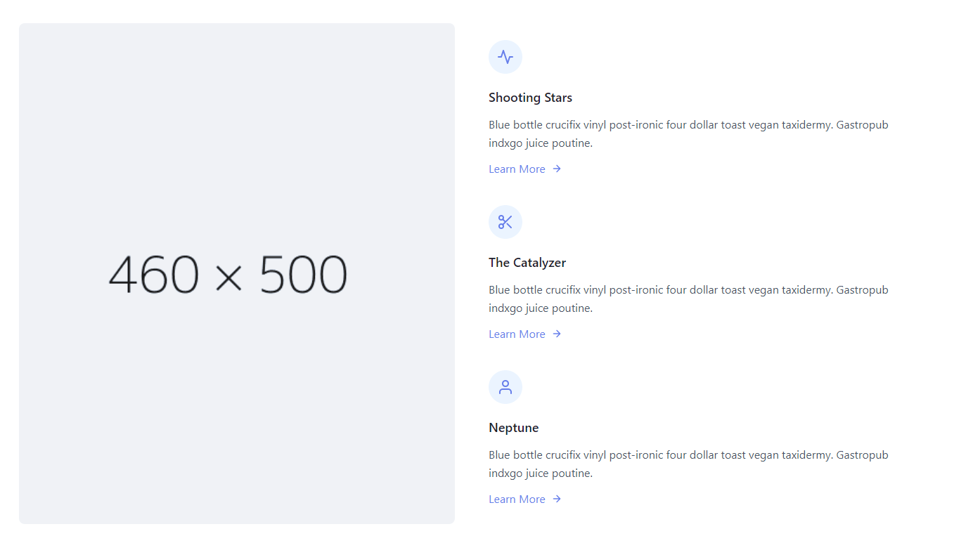980x543 pixels.
Task: Click the arrow icon beside Shooting Stars' Learn More
Action: coord(557,169)
